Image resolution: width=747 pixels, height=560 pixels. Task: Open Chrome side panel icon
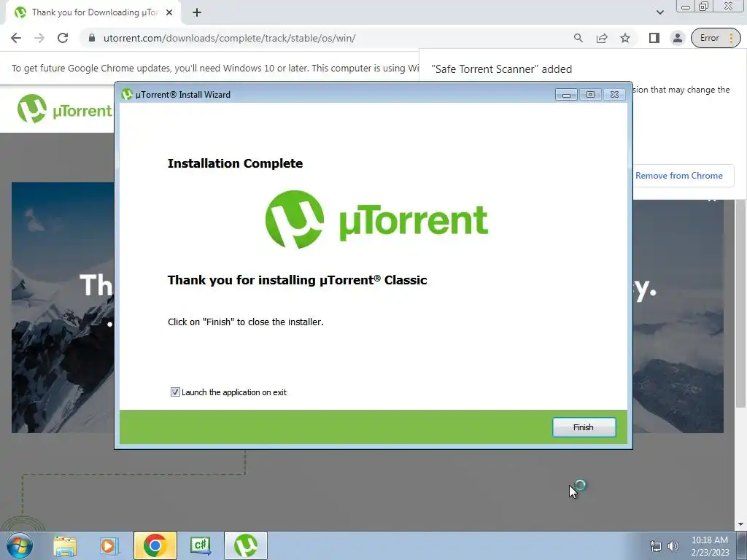coord(654,38)
